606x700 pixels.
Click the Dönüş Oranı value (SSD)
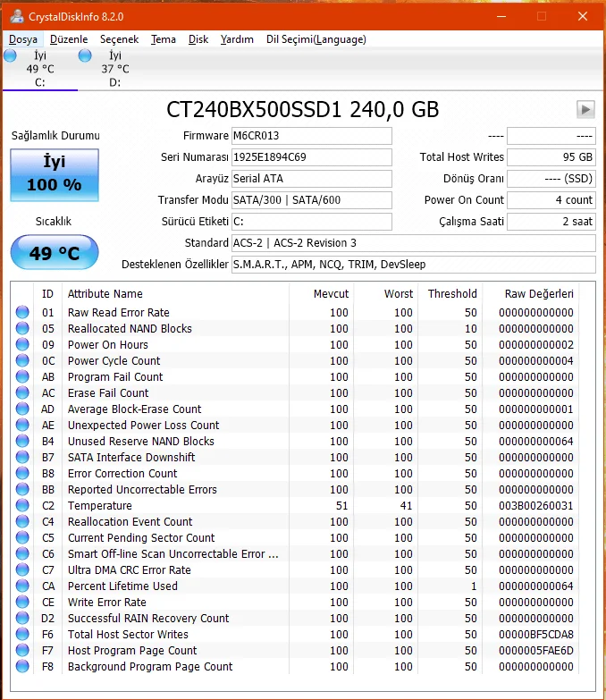click(551, 179)
